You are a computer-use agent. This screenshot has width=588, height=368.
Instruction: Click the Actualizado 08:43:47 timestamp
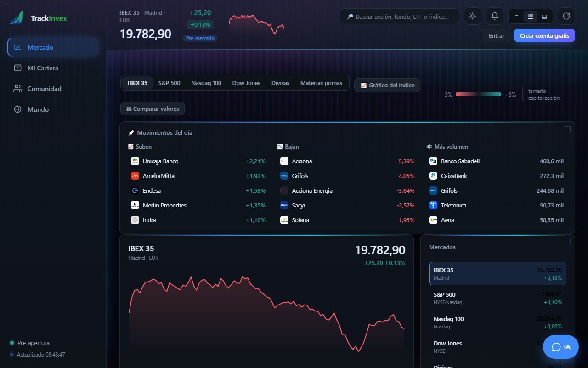coord(37,355)
